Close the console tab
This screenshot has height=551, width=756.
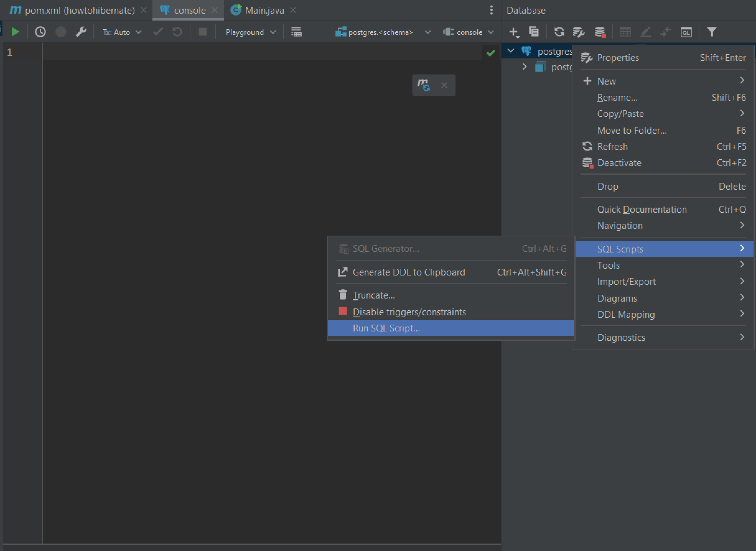tap(215, 10)
